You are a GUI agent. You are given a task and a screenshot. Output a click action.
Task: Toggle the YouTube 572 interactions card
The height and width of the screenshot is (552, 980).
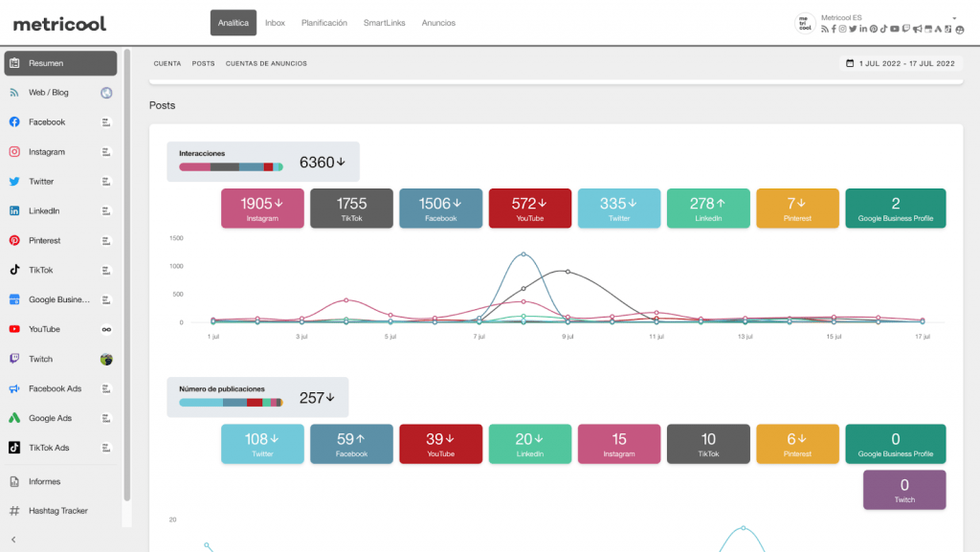pyautogui.click(x=530, y=209)
